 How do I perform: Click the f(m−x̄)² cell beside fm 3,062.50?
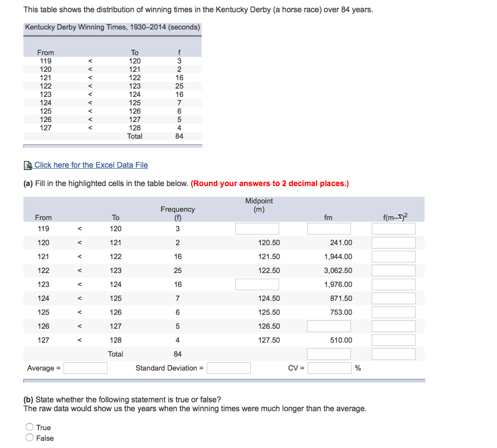pyautogui.click(x=393, y=270)
